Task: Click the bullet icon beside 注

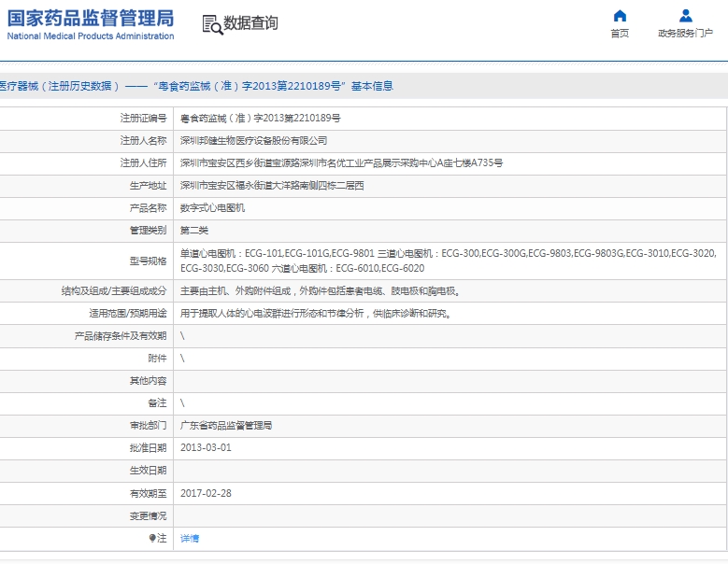Action: point(152,538)
